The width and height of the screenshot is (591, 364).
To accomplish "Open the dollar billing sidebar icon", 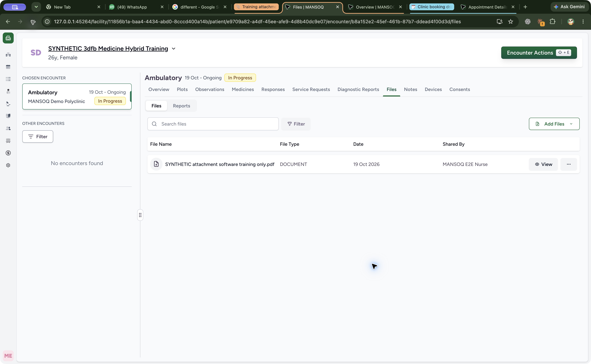I will click(x=8, y=153).
